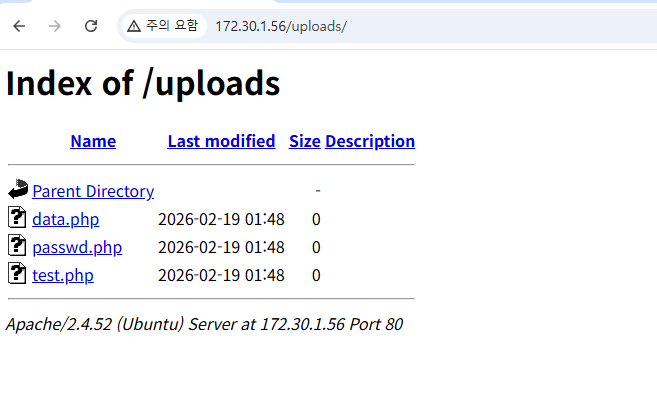Viewport: 657px width, 415px height.
Task: Sort by the Last modified column header
Action: click(x=221, y=141)
